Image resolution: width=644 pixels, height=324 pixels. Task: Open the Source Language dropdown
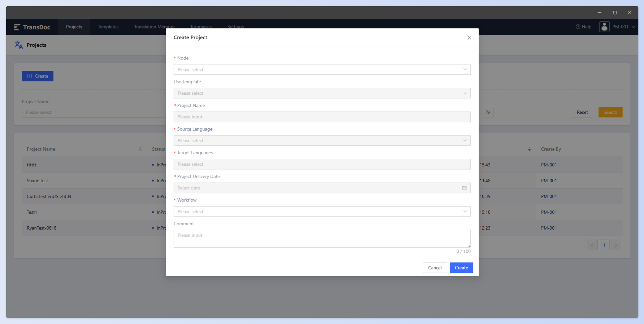(322, 140)
